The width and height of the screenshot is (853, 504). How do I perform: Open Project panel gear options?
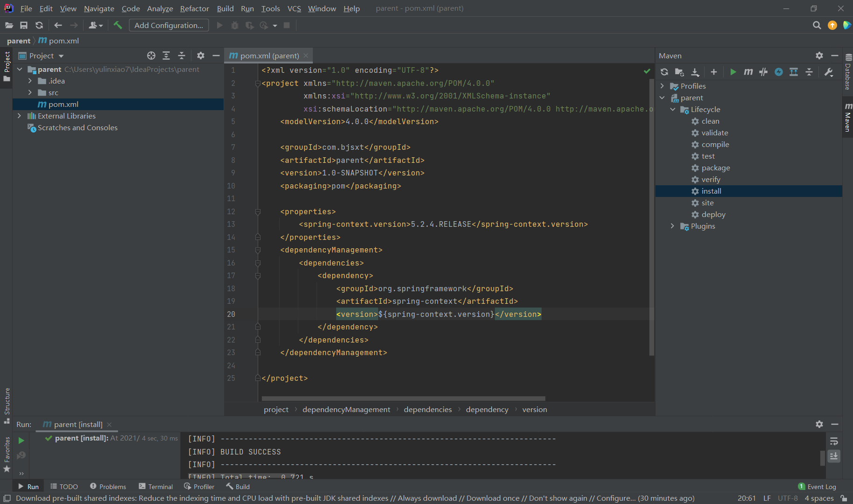coord(201,56)
